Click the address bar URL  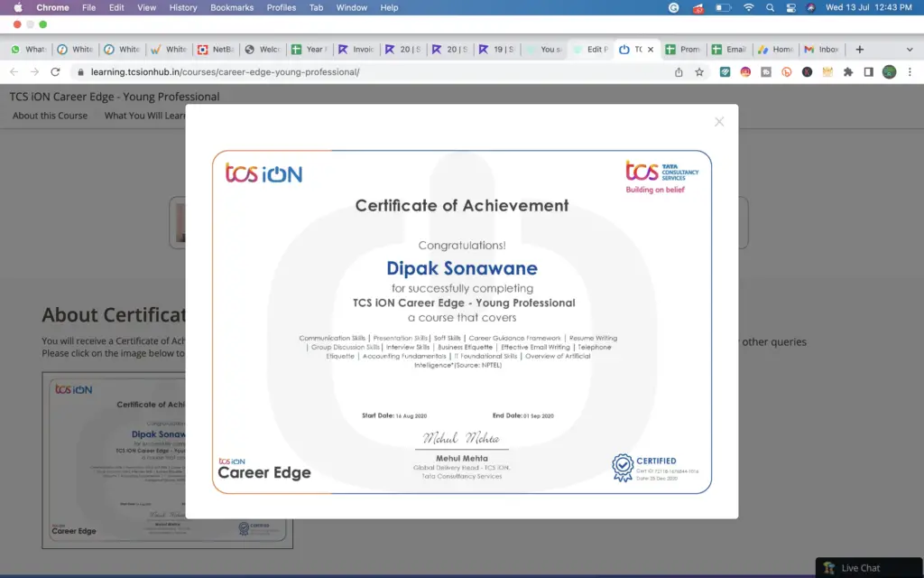coord(225,72)
